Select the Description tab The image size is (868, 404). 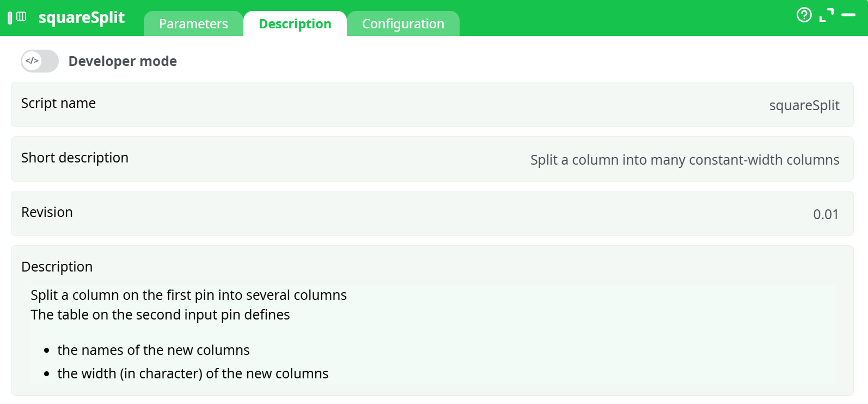tap(295, 24)
